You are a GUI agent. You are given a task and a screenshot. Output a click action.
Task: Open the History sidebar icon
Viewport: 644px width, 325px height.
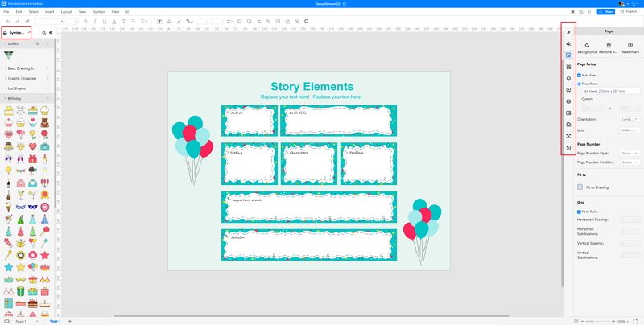(x=568, y=148)
